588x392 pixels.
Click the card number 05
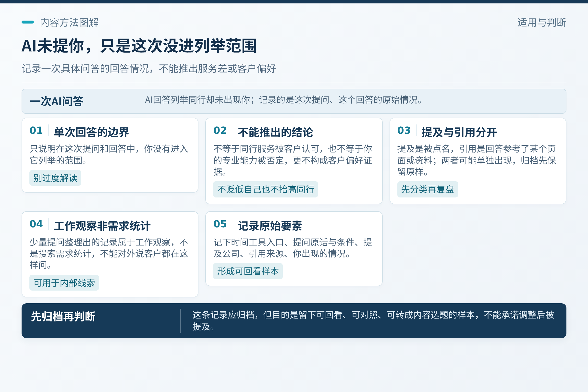[220, 224]
